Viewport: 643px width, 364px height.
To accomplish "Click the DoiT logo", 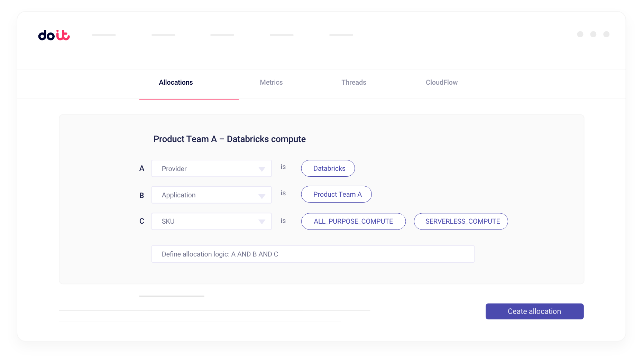I will 54,35.
